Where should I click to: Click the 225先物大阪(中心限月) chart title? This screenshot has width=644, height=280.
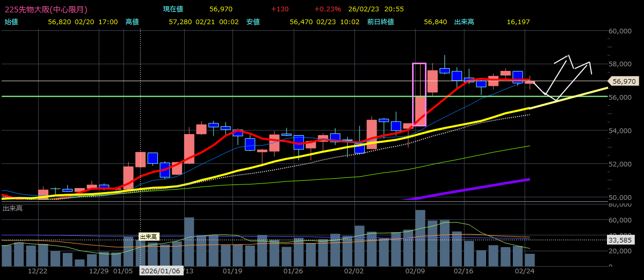coord(46,9)
